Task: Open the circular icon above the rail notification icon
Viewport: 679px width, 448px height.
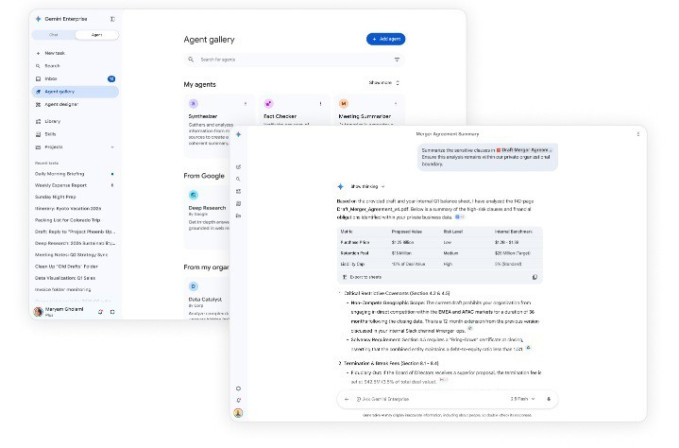Action: click(238, 389)
